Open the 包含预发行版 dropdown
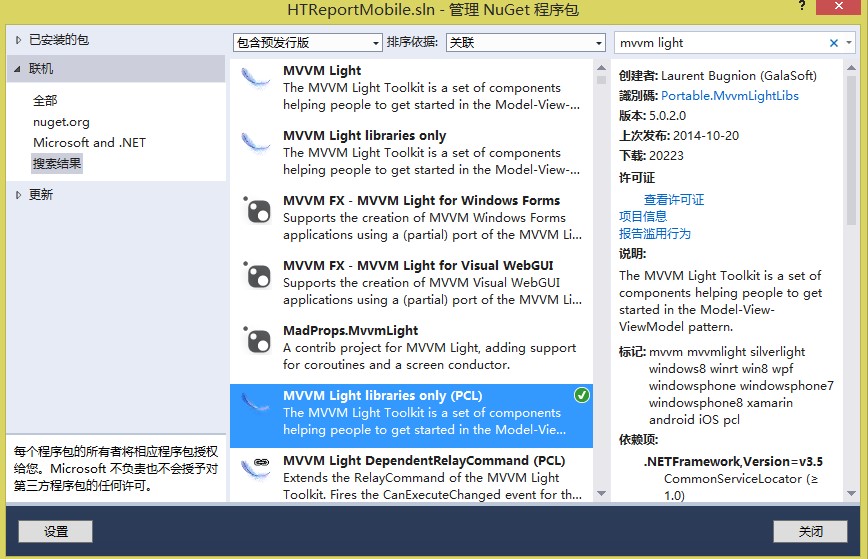The height and width of the screenshot is (559, 868). (x=308, y=43)
